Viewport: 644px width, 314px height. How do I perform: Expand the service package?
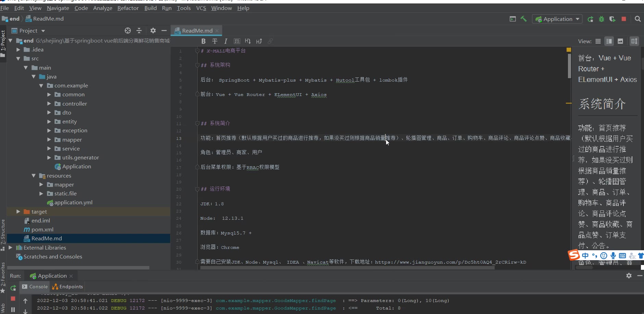(49, 149)
